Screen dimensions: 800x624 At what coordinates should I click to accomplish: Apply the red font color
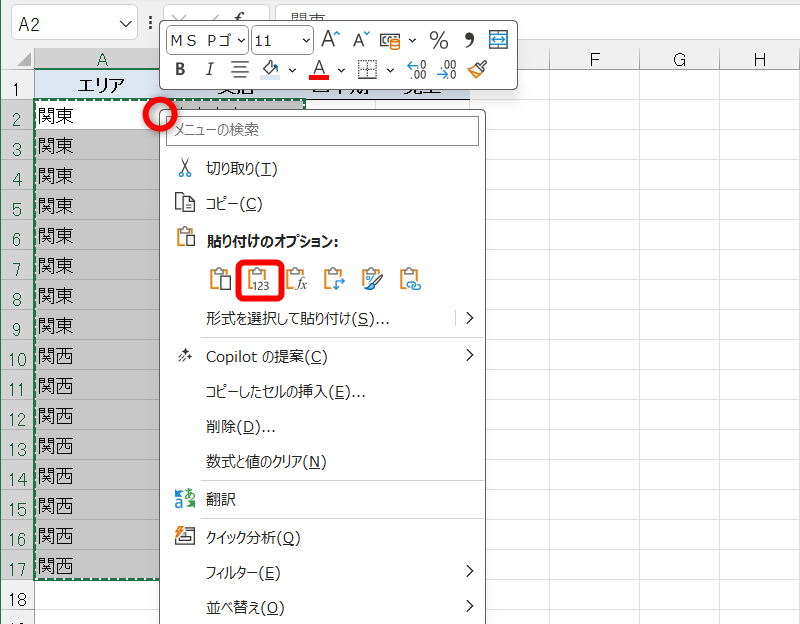coord(319,69)
